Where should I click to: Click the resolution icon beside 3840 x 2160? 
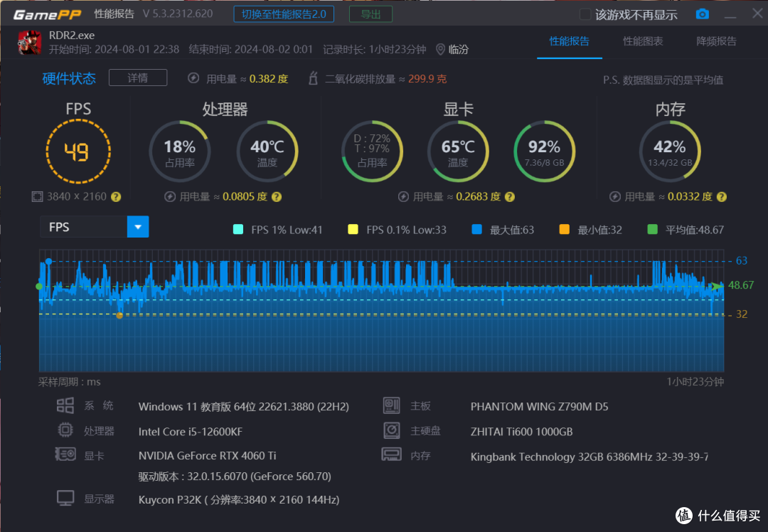[x=37, y=197]
